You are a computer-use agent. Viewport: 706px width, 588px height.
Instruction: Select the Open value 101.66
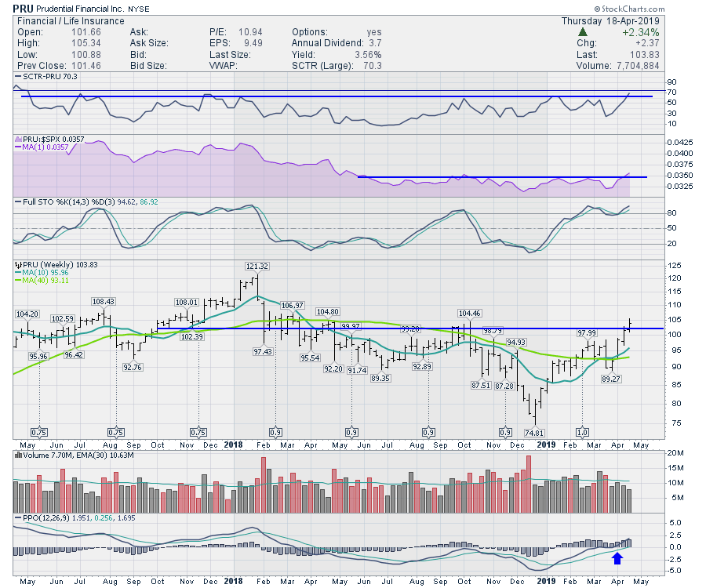tap(86, 32)
